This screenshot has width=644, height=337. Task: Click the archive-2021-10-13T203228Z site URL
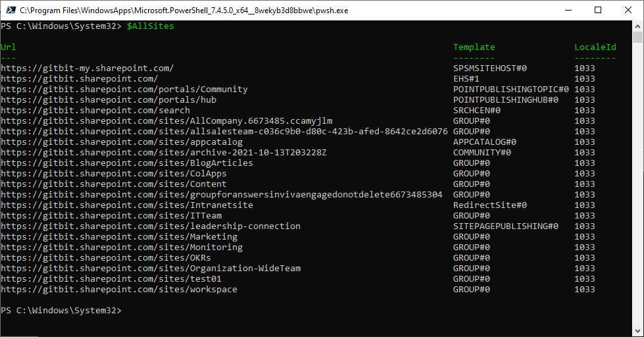pos(164,153)
